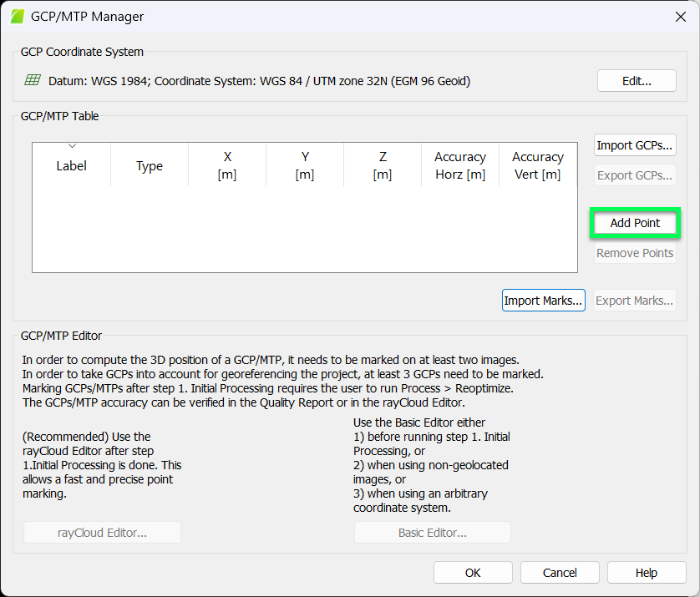Click the Accuracy Vert [m] column header
Viewport: 700px width, 597px height.
[538, 165]
